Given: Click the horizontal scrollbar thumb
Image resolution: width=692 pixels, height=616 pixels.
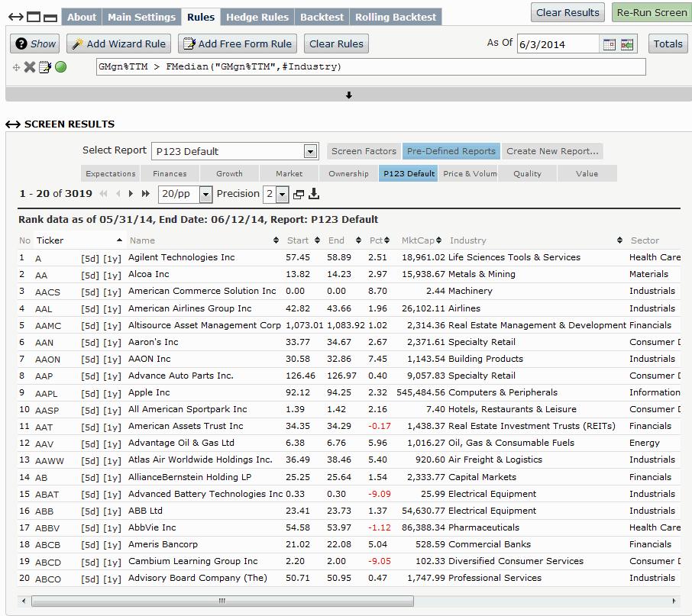Looking at the screenshot, I should 222,601.
